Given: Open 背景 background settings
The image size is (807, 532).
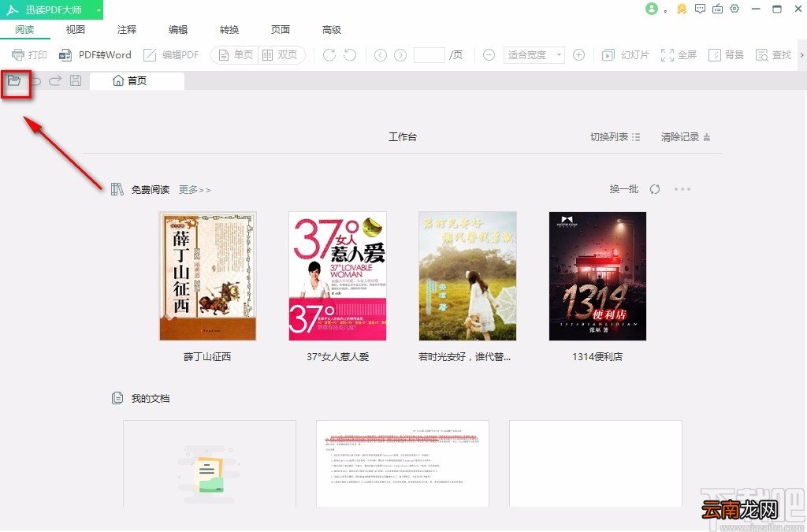Looking at the screenshot, I should click(x=726, y=54).
